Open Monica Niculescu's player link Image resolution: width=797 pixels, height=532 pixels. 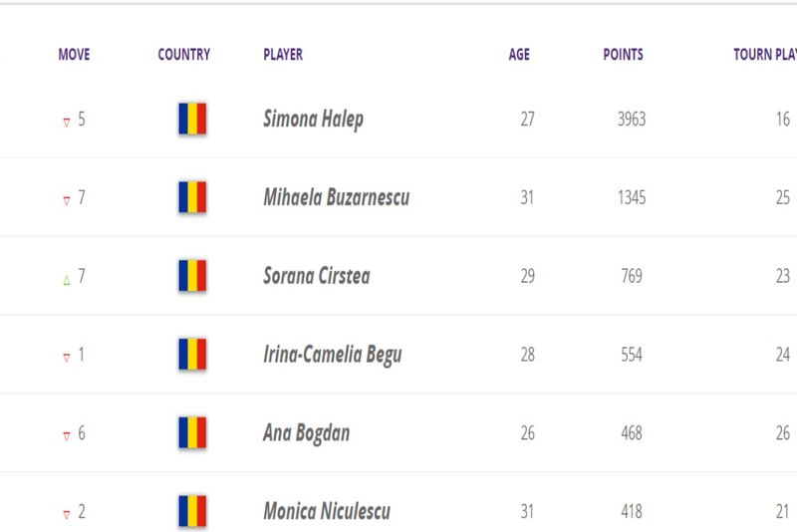[x=326, y=512]
